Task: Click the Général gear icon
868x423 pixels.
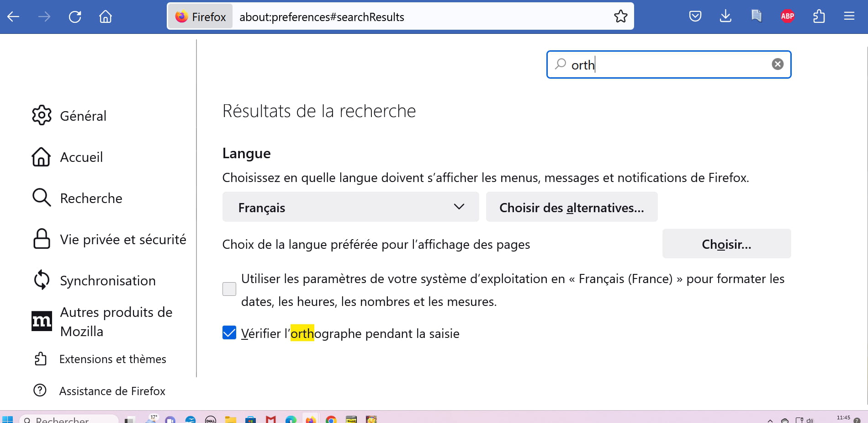Action: [x=42, y=115]
